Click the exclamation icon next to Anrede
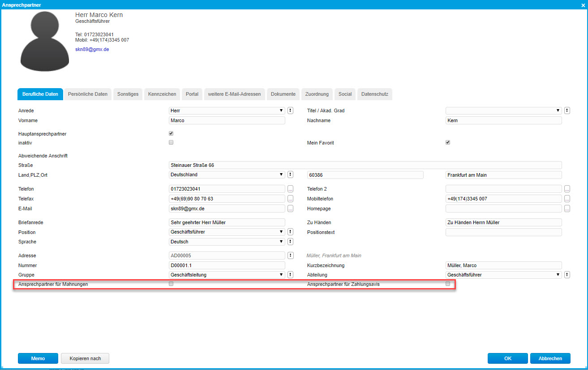588x370 pixels. click(290, 111)
